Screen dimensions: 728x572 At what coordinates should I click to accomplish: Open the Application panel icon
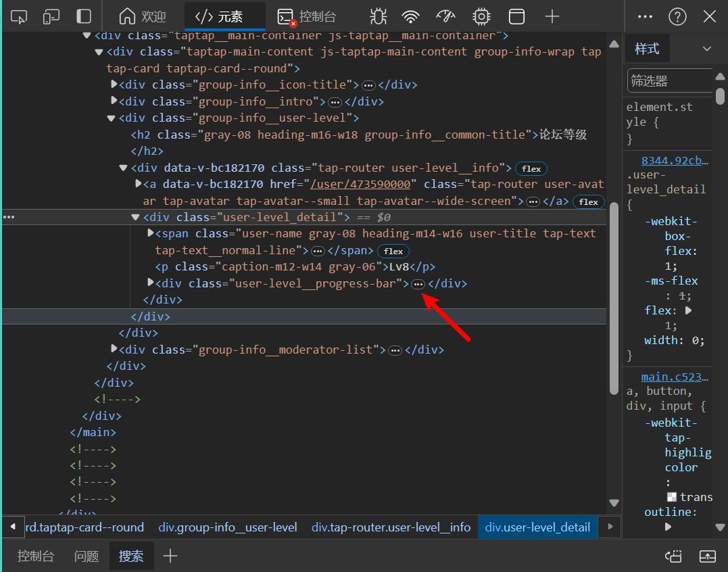[516, 17]
